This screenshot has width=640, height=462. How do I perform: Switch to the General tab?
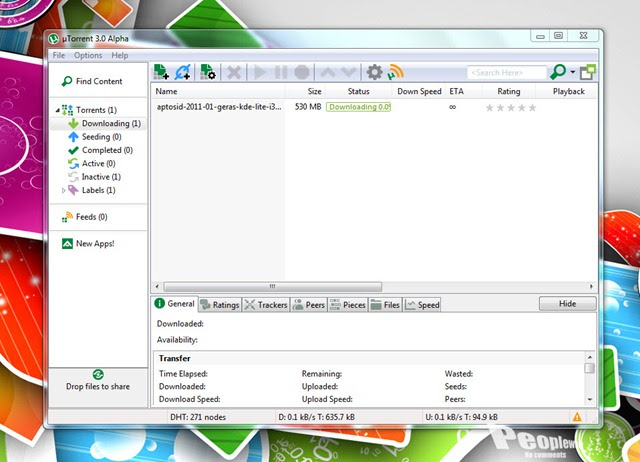tap(175, 304)
